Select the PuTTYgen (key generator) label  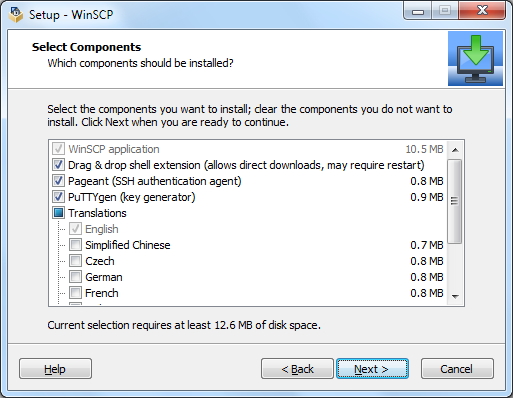131,197
